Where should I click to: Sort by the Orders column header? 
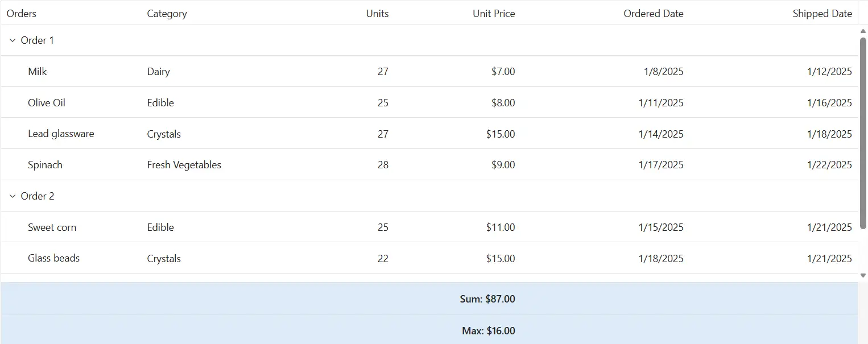click(22, 14)
